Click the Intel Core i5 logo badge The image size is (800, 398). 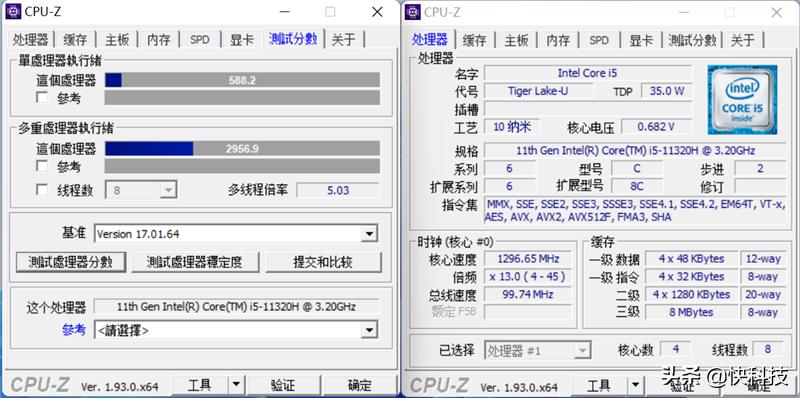(x=742, y=100)
